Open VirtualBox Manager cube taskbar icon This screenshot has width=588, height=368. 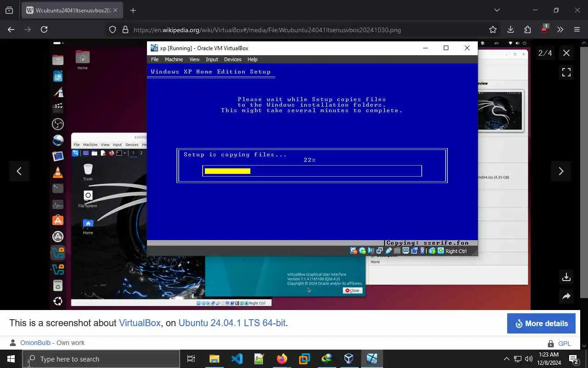click(349, 359)
